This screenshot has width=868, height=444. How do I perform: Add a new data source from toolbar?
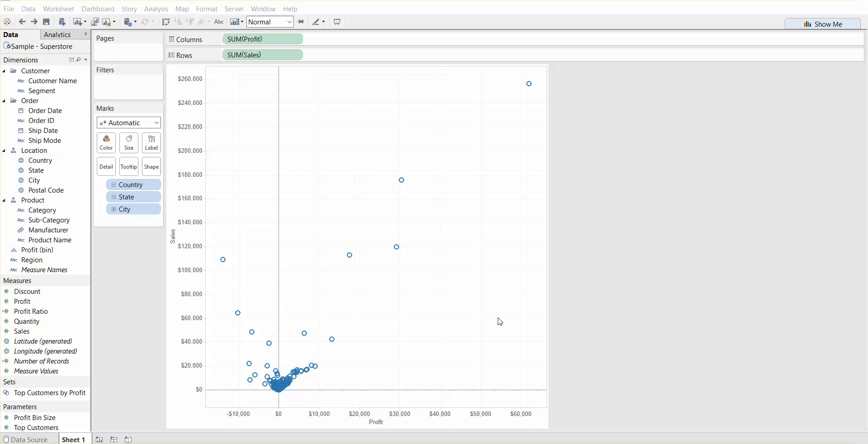click(62, 22)
